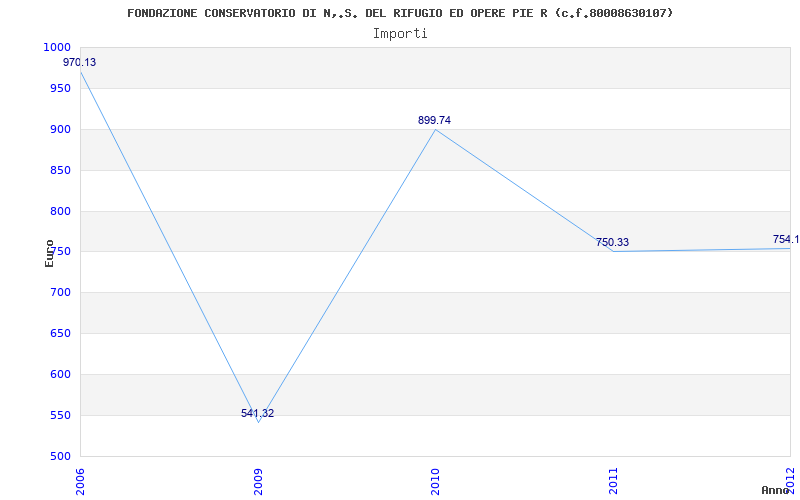
Task: Click the 2009 x-axis year label
Action: coord(258,481)
